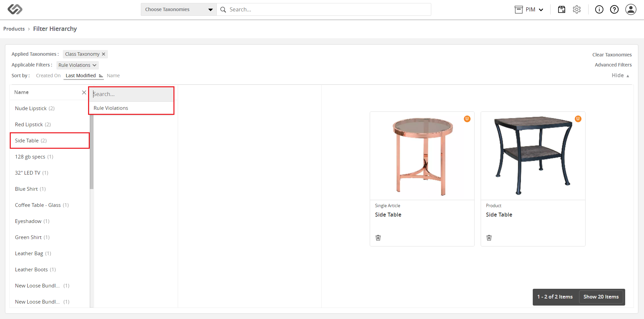Remove the Class Taxonomy chip
The width and height of the screenshot is (644, 319).
tap(104, 54)
